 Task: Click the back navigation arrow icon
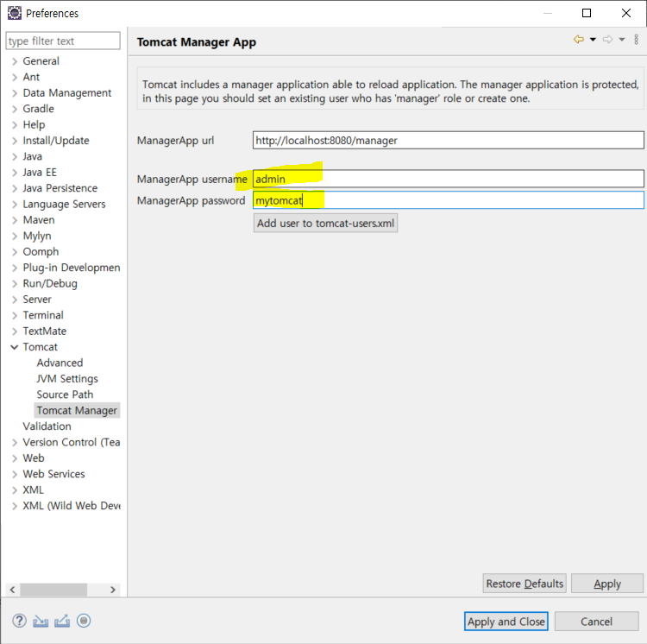579,40
